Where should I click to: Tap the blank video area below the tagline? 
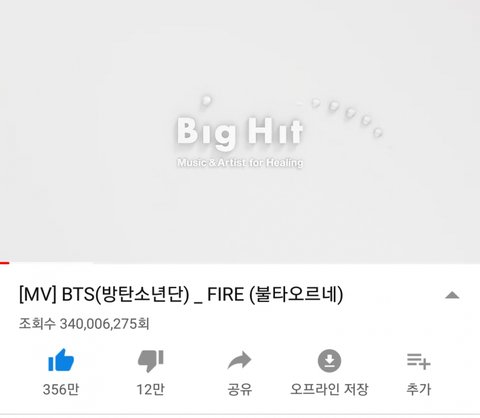coord(240,215)
